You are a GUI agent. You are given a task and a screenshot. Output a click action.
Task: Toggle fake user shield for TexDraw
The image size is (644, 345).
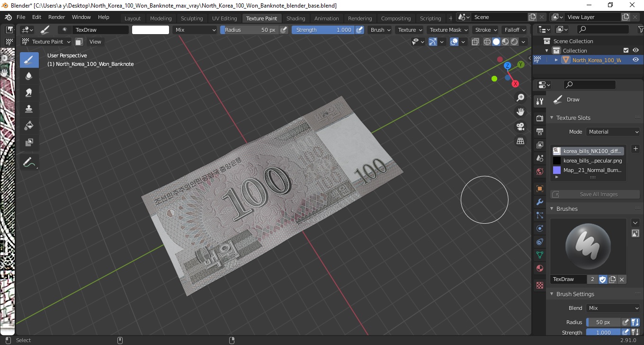click(x=603, y=280)
